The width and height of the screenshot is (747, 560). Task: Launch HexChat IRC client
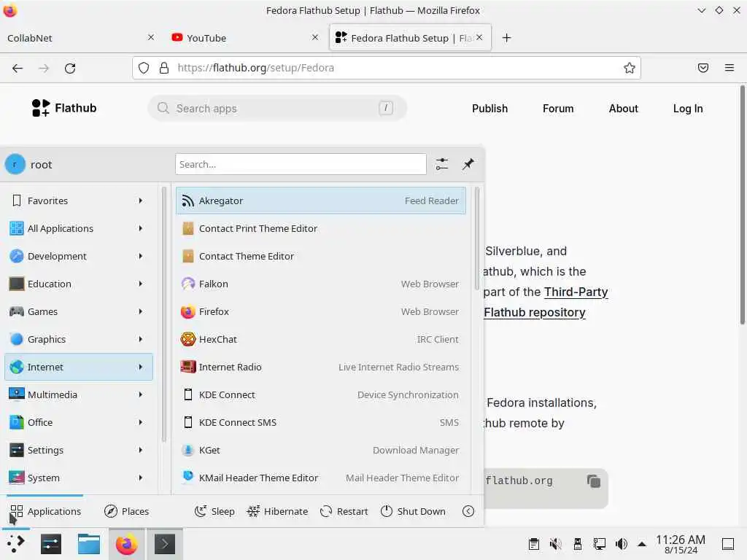click(321, 339)
